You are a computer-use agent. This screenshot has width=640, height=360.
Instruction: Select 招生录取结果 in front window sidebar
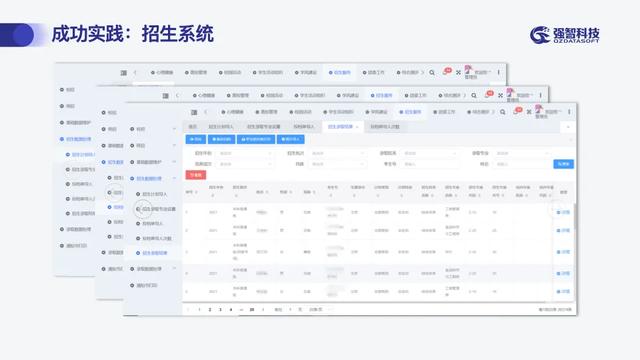(x=155, y=253)
